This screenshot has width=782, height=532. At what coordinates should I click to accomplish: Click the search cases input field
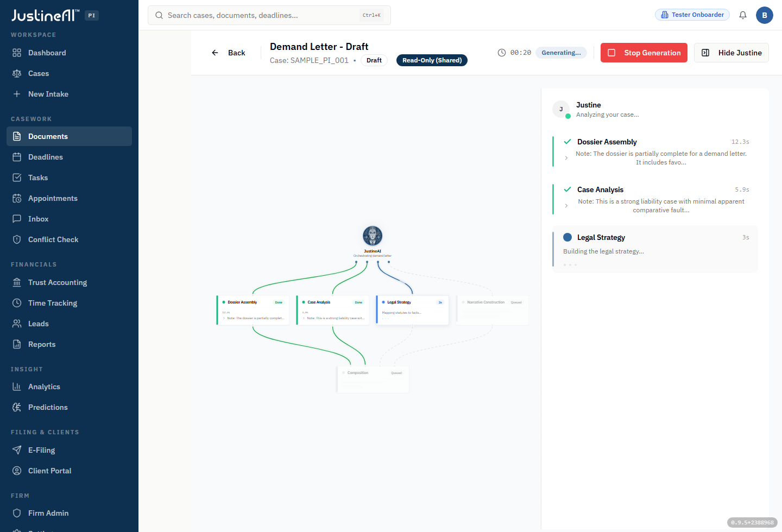(269, 15)
